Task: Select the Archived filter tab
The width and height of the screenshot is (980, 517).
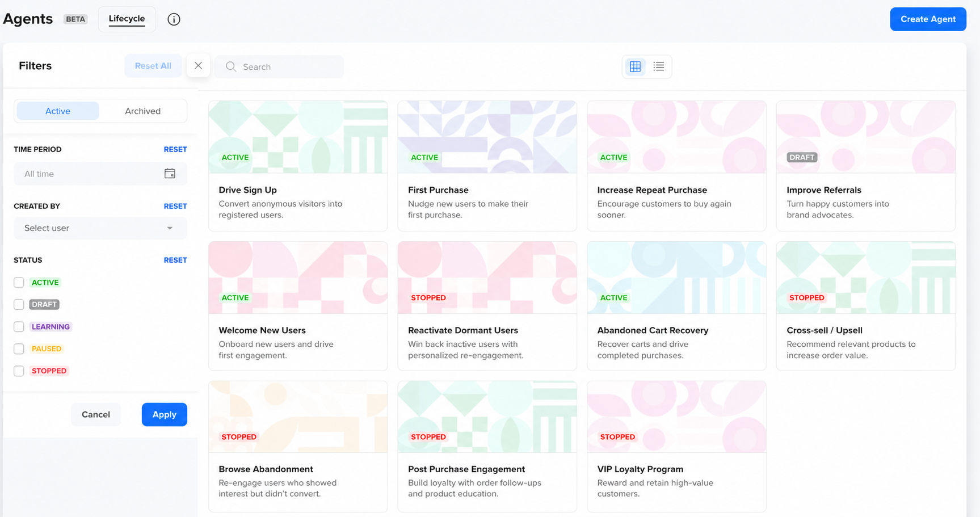Action: pyautogui.click(x=142, y=111)
